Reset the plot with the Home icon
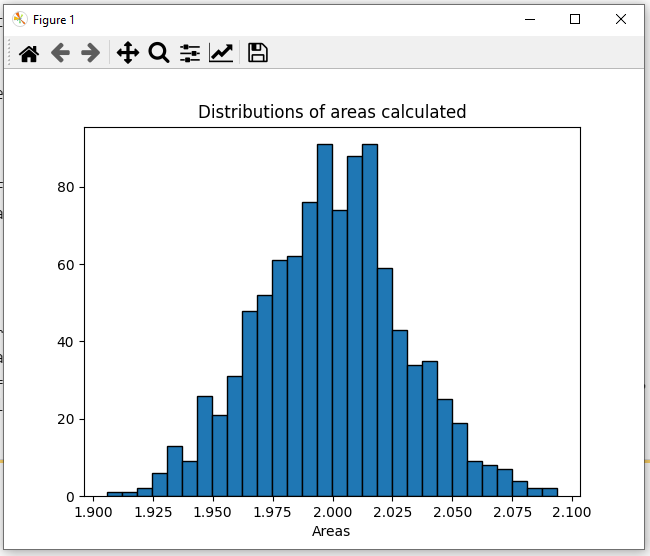This screenshot has height=556, width=650. click(x=29, y=53)
